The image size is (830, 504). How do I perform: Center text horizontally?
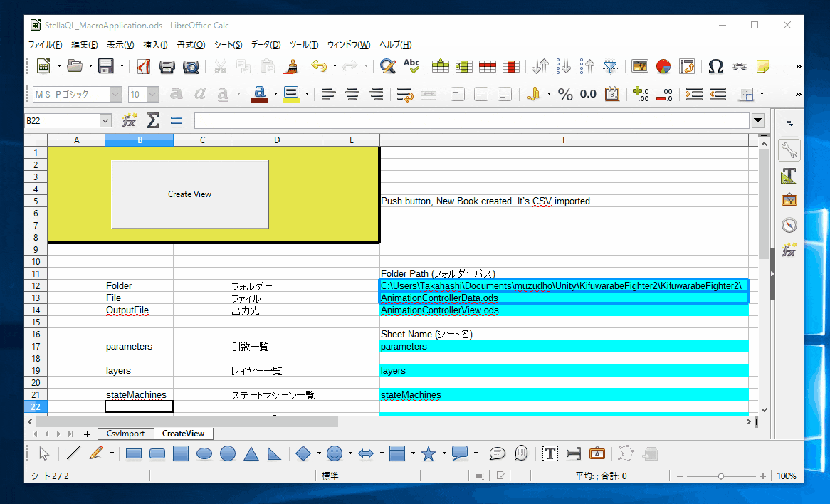[x=352, y=94]
